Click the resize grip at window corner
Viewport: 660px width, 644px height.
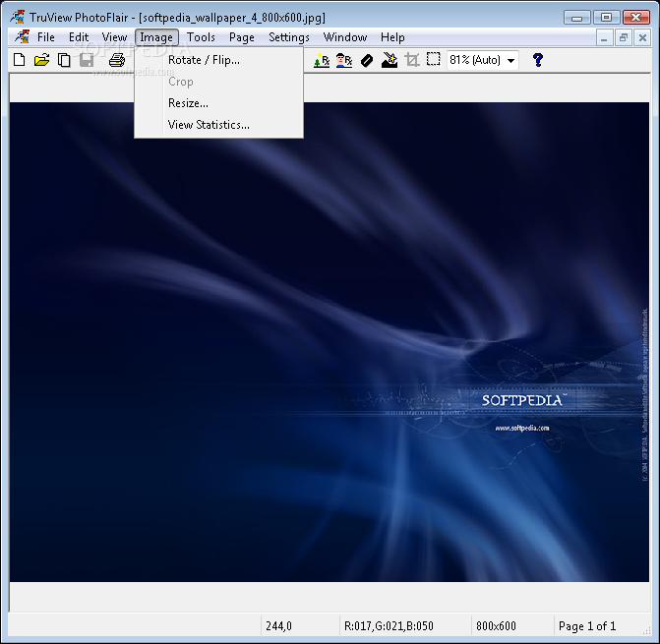coord(646,630)
